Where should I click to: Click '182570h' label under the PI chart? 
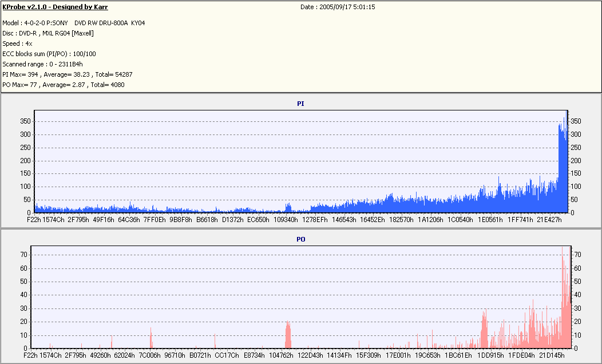[x=402, y=220]
